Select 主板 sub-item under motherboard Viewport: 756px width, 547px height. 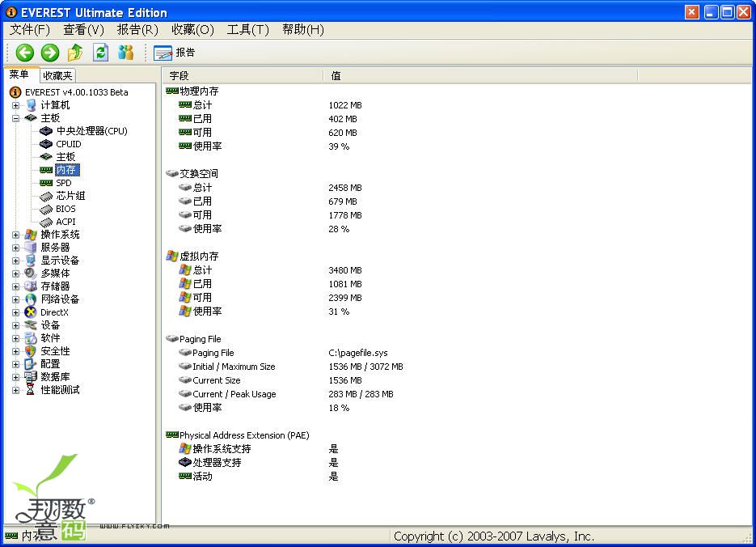coord(65,157)
